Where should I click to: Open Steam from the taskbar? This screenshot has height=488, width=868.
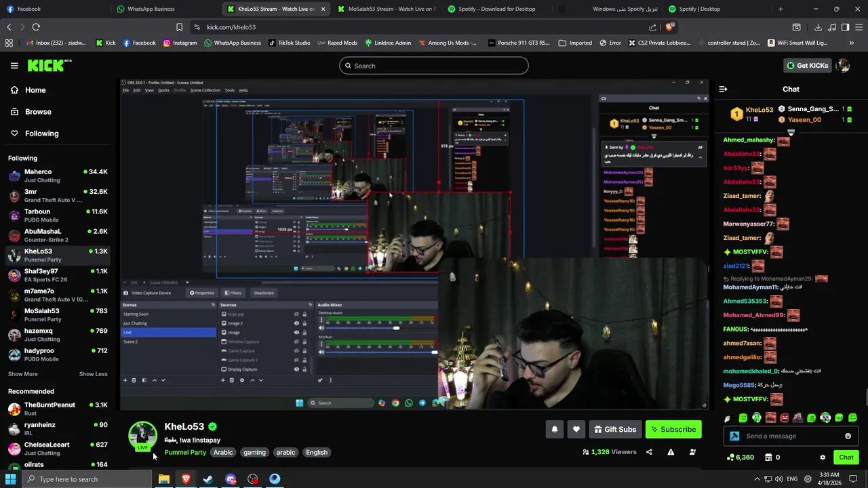208,479
